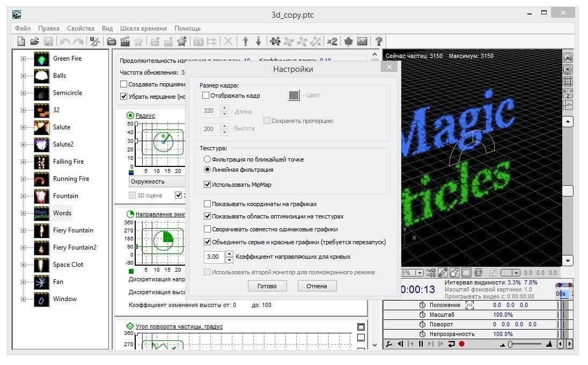Image resolution: width=588 pixels, height=365 pixels.
Task: Click stopwatch icon next to Поворот
Action: [x=423, y=325]
